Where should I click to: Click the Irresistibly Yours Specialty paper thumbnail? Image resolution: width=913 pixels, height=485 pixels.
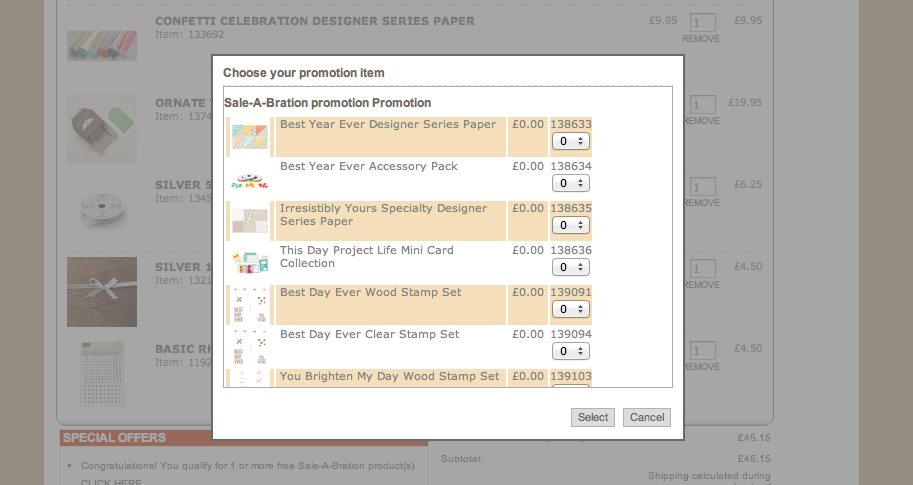coord(250,221)
